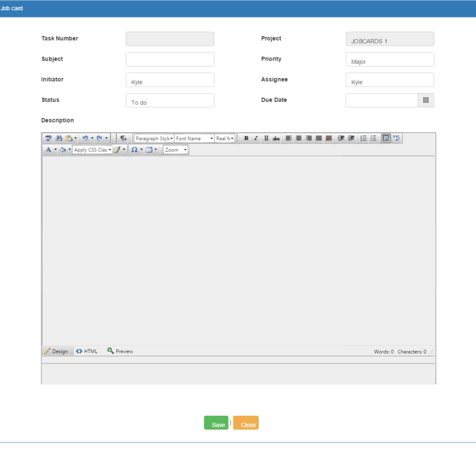Image resolution: width=476 pixels, height=451 pixels.
Task: Insert numbered list
Action: click(x=363, y=138)
